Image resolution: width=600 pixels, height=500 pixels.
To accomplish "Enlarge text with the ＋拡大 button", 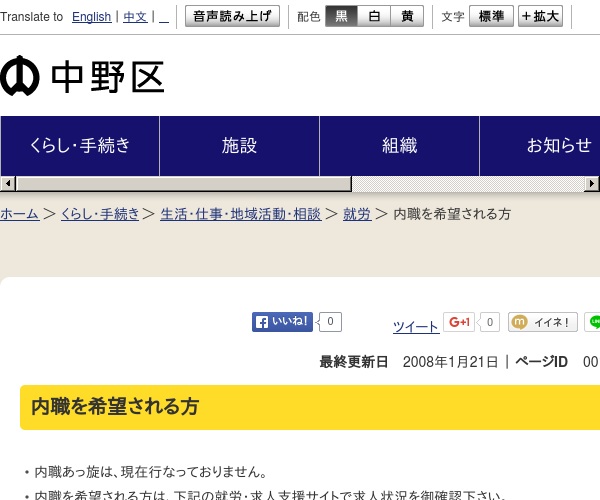I will click(540, 16).
